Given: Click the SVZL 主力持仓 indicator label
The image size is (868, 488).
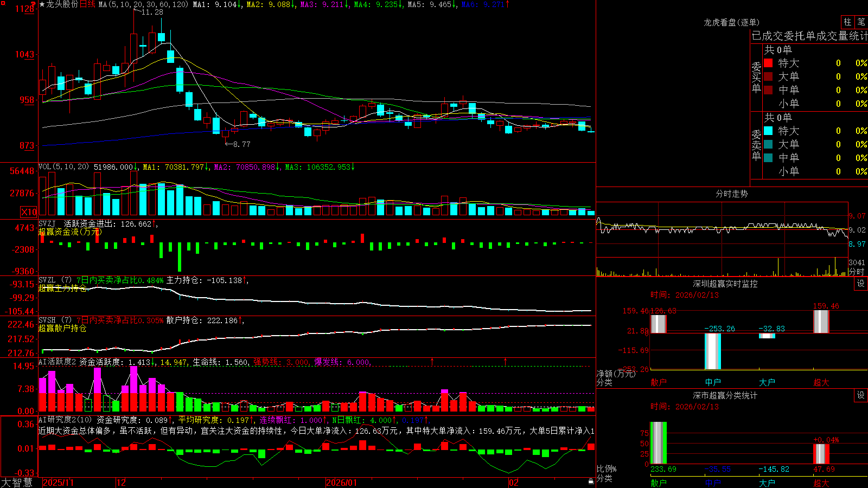Looking at the screenshot, I should (x=54, y=280).
